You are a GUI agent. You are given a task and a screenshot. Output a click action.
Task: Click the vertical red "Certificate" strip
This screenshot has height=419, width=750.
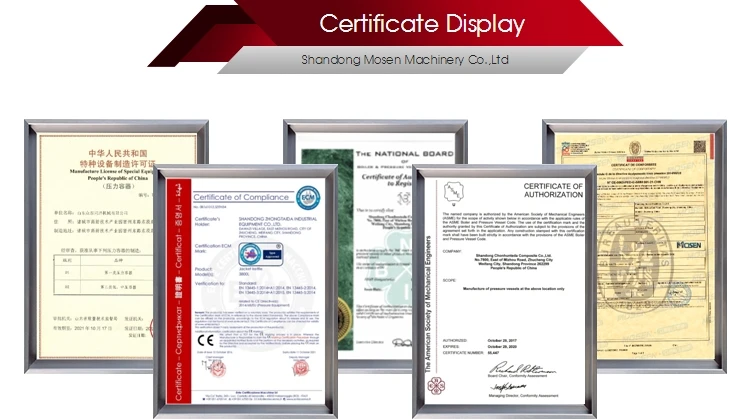tap(178, 291)
